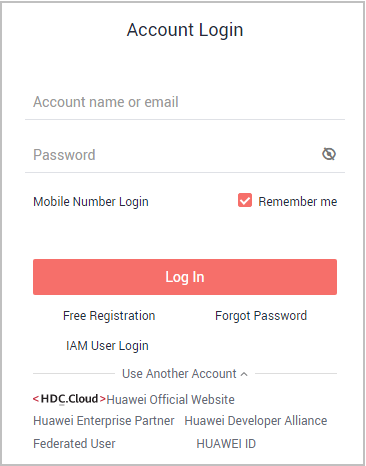Toggle password visibility eye icon
The image size is (366, 466).
click(x=329, y=154)
